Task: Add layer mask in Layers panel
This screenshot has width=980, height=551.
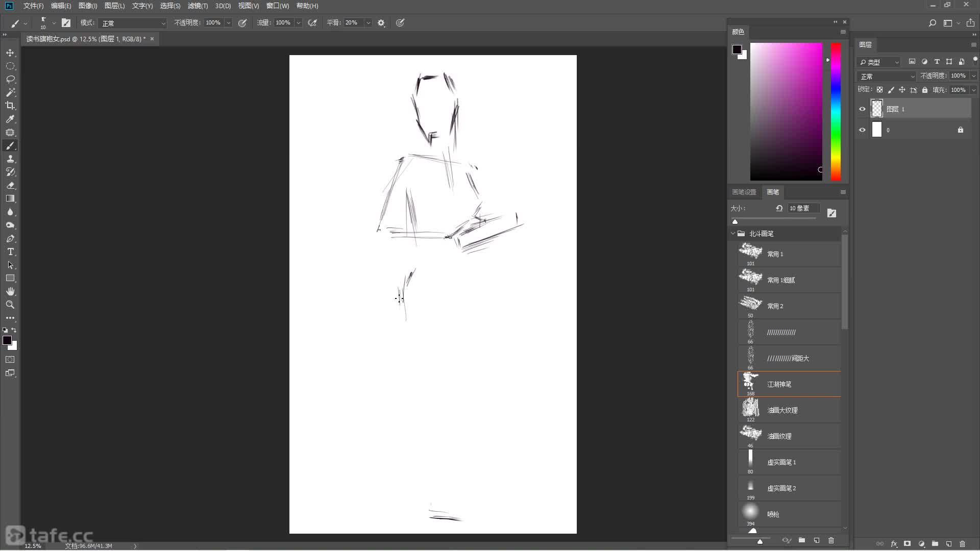Action: pos(907,544)
